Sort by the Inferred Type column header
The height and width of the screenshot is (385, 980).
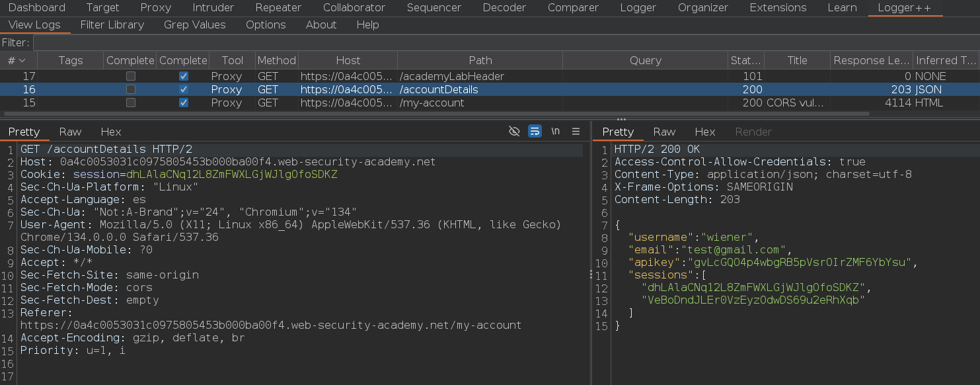[x=946, y=60]
